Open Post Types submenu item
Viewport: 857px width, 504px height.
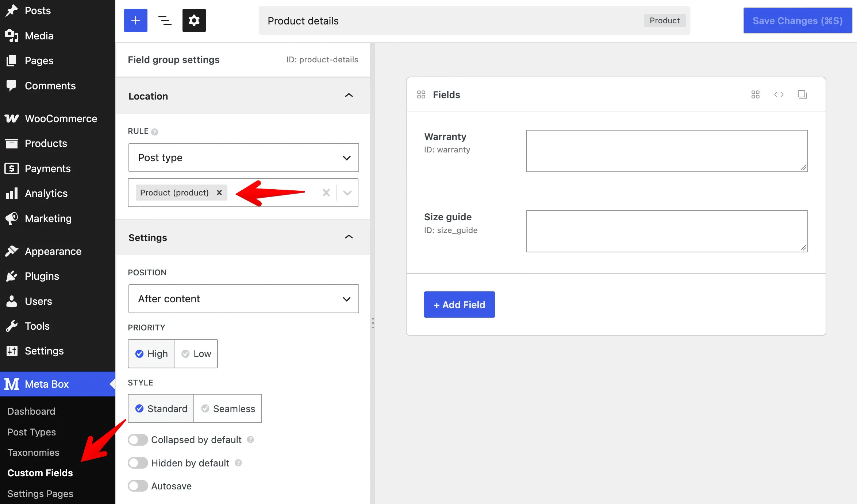(x=32, y=432)
